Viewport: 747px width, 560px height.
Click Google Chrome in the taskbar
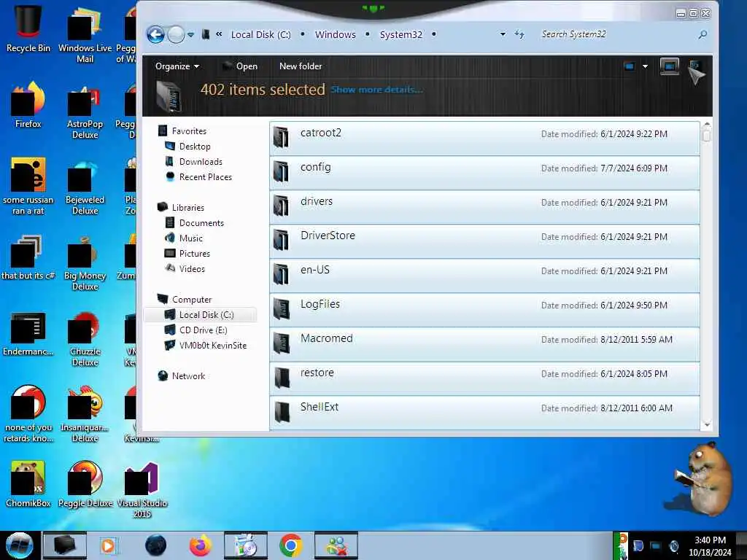pos(290,545)
